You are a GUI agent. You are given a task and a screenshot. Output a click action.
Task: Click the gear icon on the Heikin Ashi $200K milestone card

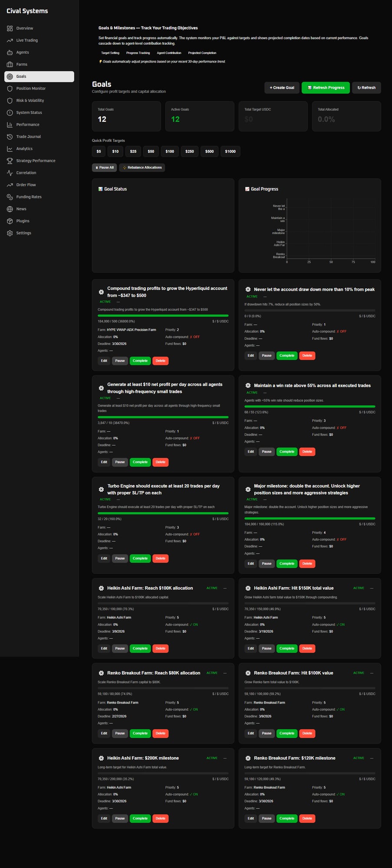[x=101, y=758]
